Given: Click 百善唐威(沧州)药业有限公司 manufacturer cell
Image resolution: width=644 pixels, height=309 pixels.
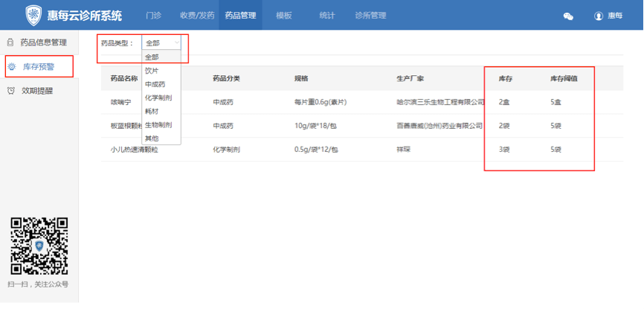Looking at the screenshot, I should (439, 126).
